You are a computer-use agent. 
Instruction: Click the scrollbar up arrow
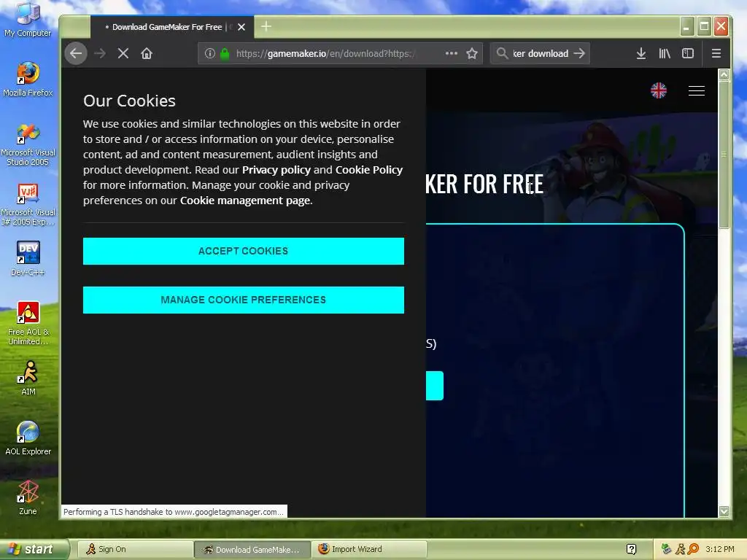(x=724, y=74)
